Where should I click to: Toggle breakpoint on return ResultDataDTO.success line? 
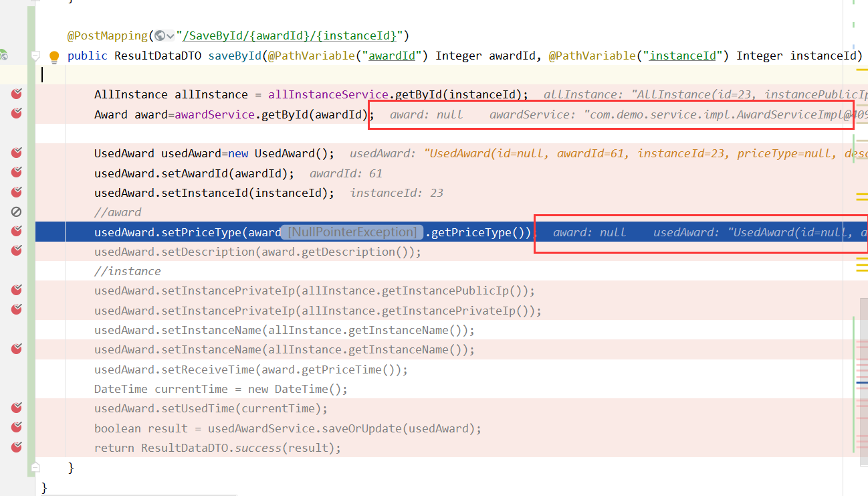tap(17, 446)
